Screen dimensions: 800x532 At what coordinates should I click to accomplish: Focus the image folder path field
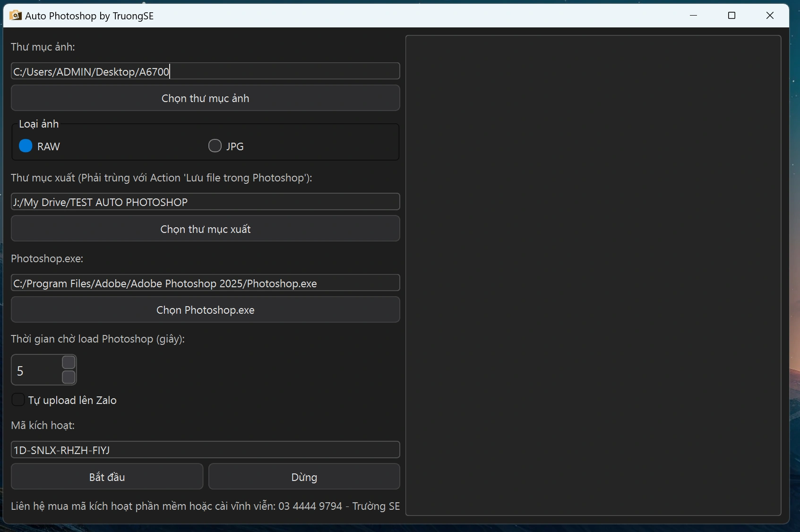click(205, 71)
